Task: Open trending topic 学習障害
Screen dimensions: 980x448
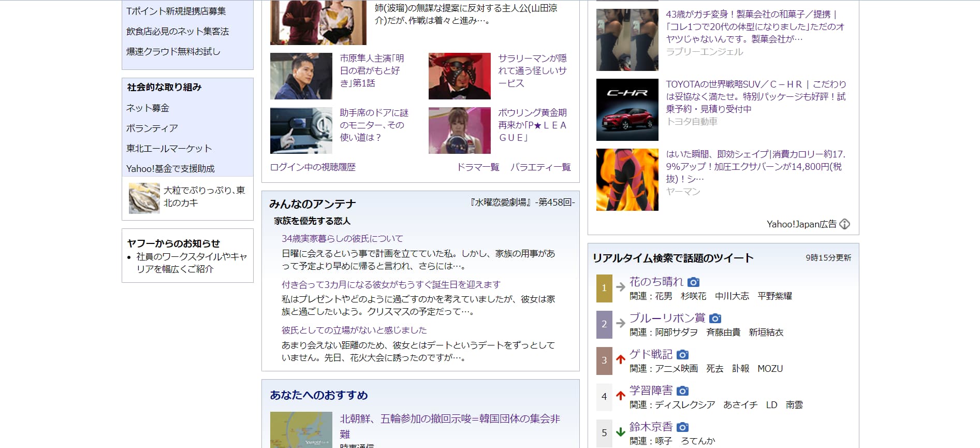Action: coord(651,391)
